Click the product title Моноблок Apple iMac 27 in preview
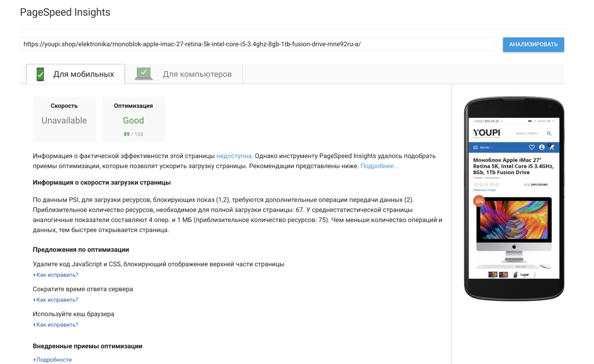This screenshot has height=364, width=594. pyautogui.click(x=513, y=166)
